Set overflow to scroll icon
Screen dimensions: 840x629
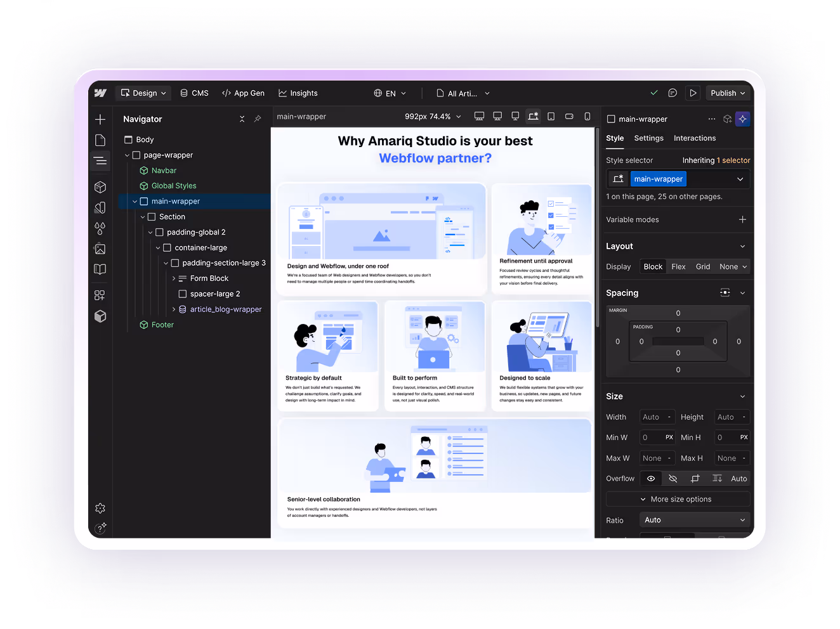(x=717, y=479)
